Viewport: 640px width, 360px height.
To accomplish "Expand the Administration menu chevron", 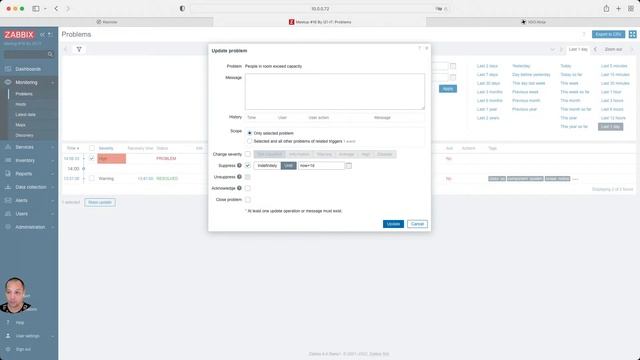I will coord(53,227).
